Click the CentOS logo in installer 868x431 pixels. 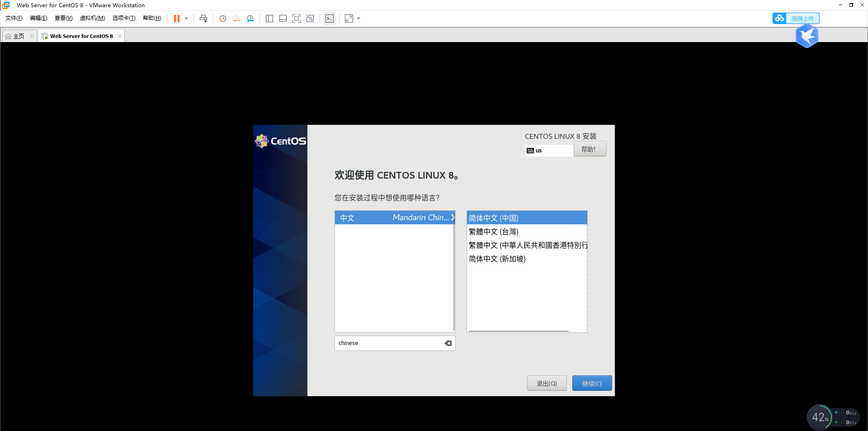(x=280, y=141)
